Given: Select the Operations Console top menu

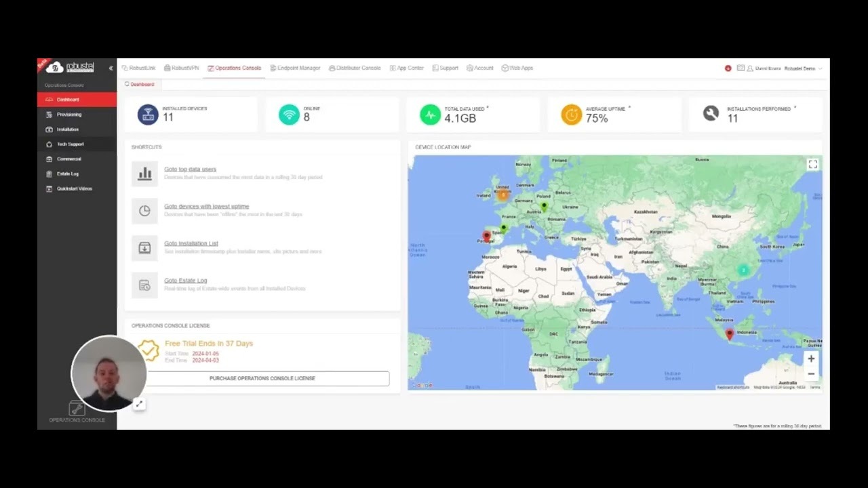Looking at the screenshot, I should (x=235, y=68).
